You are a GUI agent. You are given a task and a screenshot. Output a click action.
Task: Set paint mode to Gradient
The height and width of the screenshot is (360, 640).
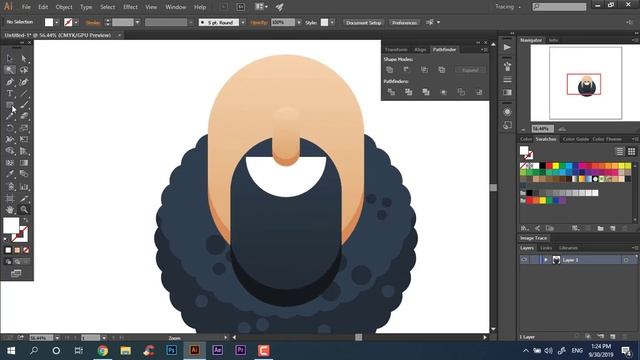tap(17, 250)
